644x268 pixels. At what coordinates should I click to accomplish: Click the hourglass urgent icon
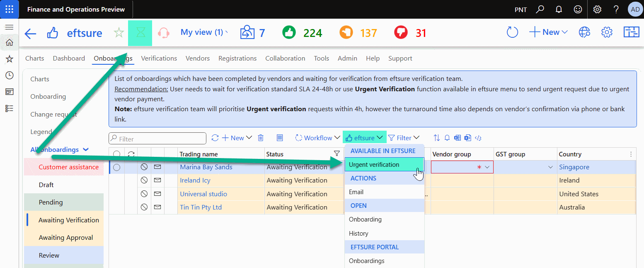click(140, 33)
